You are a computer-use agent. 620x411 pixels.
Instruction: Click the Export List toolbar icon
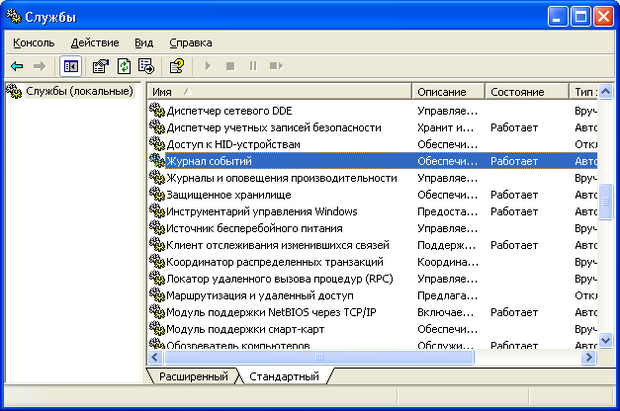coord(146,66)
